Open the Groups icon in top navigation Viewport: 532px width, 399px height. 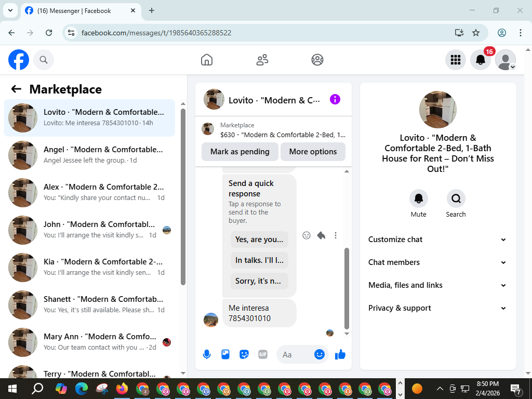coord(317,60)
